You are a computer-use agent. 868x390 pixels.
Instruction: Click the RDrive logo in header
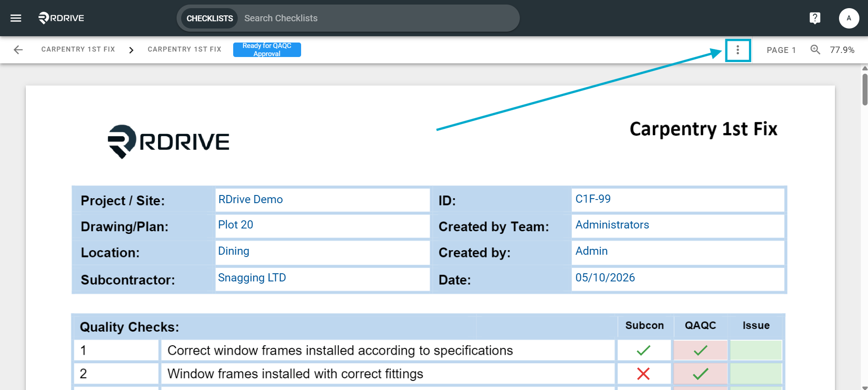(x=61, y=18)
